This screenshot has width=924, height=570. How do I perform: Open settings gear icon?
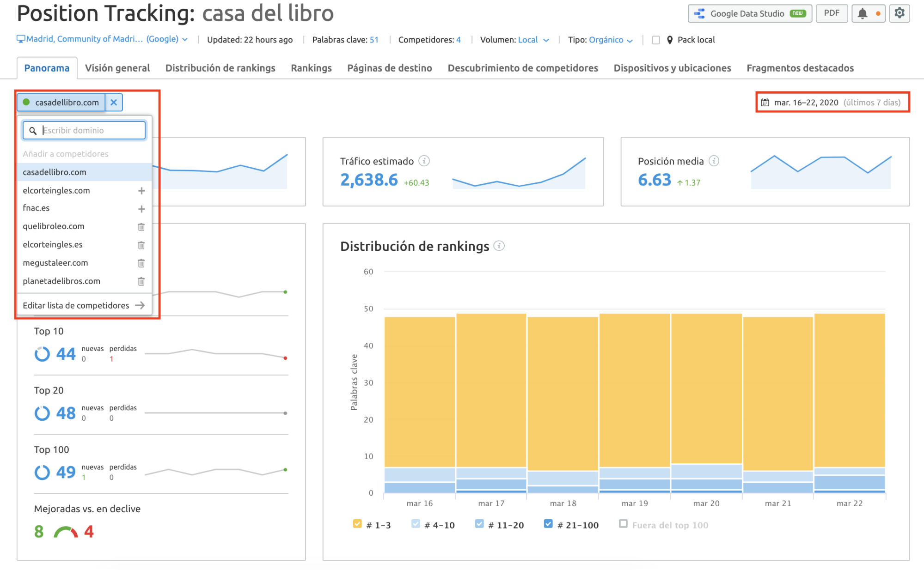tap(899, 13)
